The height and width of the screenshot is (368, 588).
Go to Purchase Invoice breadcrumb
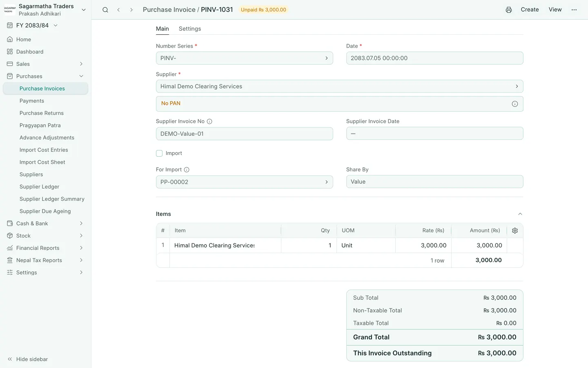[x=169, y=9]
